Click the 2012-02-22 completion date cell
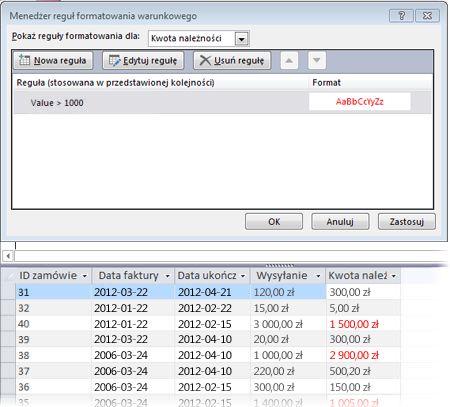Viewport: 450px width, 407px height. point(212,308)
